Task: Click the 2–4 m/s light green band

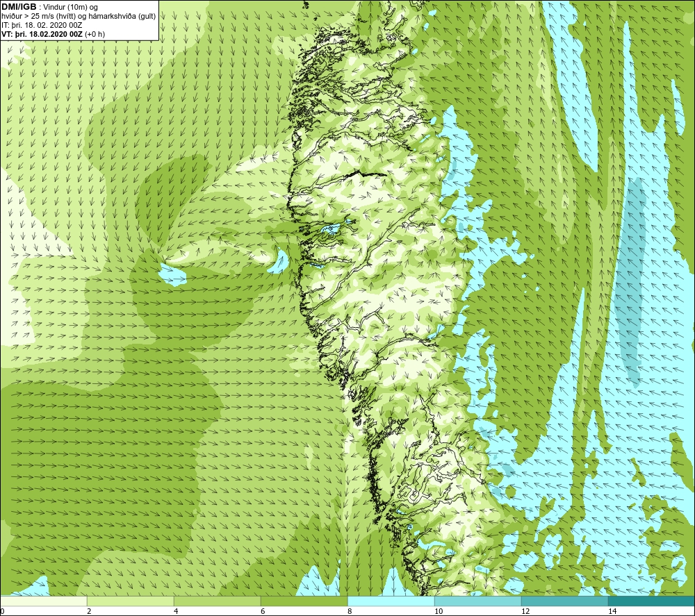Action: click(131, 601)
